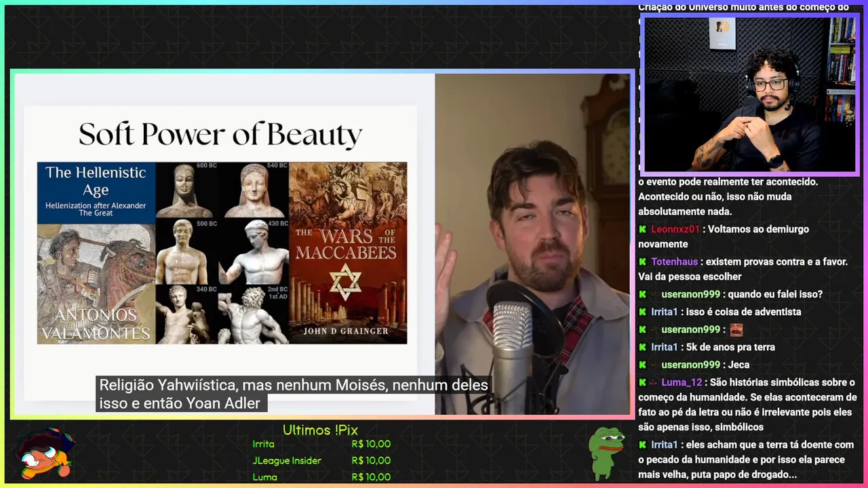Open Totenhaus's chat profile

click(675, 262)
